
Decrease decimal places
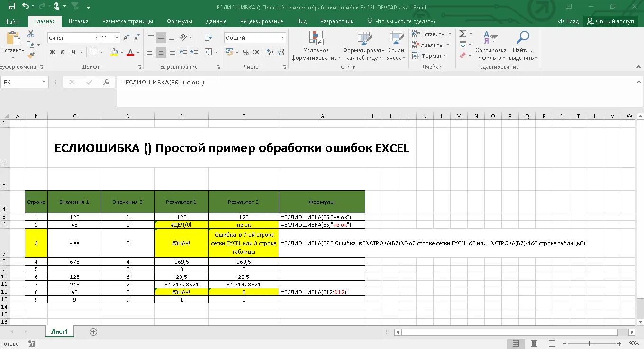click(x=281, y=52)
